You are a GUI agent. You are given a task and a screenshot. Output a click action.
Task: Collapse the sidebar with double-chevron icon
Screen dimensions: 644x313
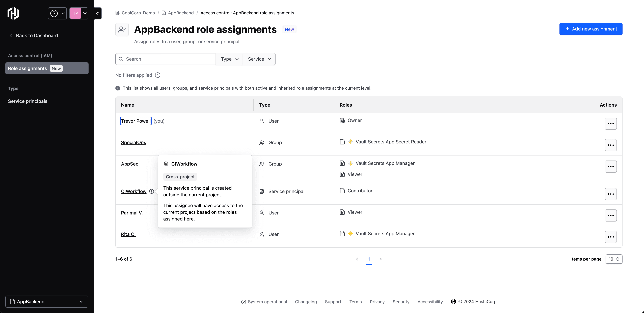point(98,13)
